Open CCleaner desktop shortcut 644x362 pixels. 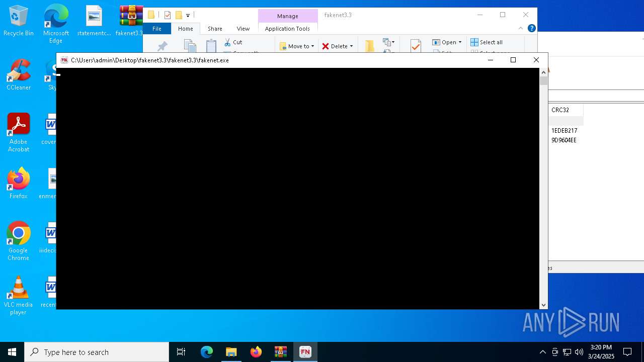click(19, 75)
